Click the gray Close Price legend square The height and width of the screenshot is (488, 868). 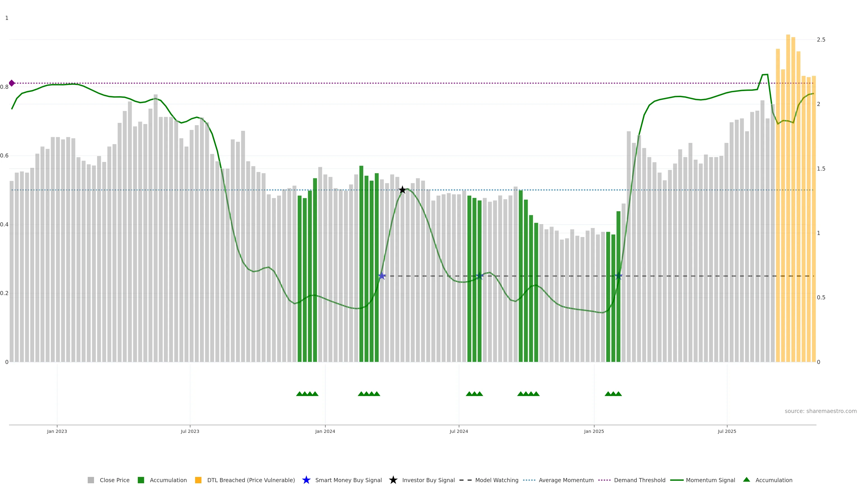[x=91, y=480]
